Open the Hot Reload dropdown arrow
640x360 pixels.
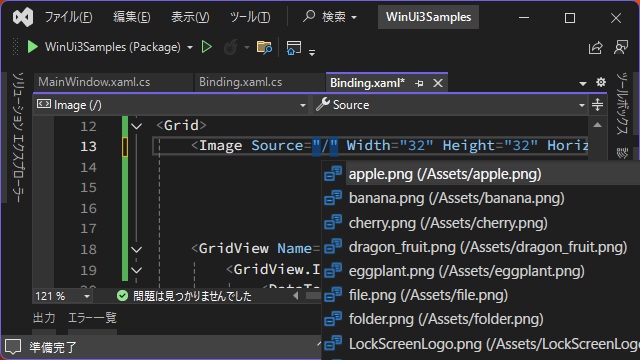[247, 48]
